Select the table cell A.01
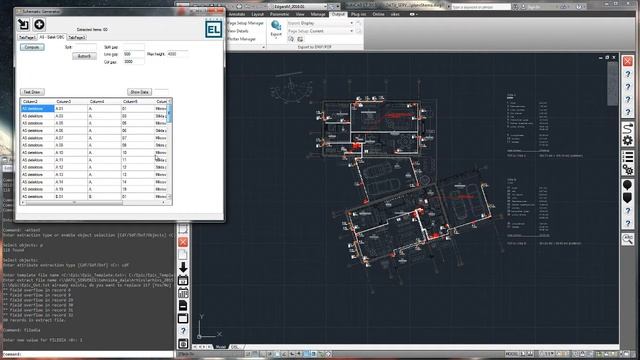Screen dimensions: 640x360 pos(71,109)
